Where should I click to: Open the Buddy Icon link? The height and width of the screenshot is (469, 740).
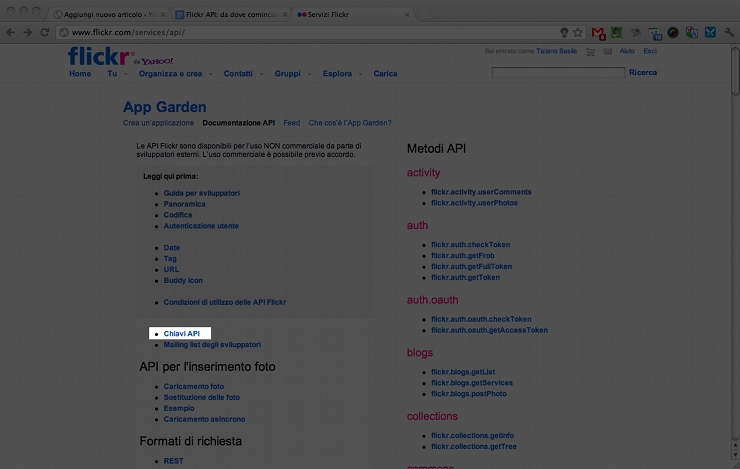(x=183, y=280)
